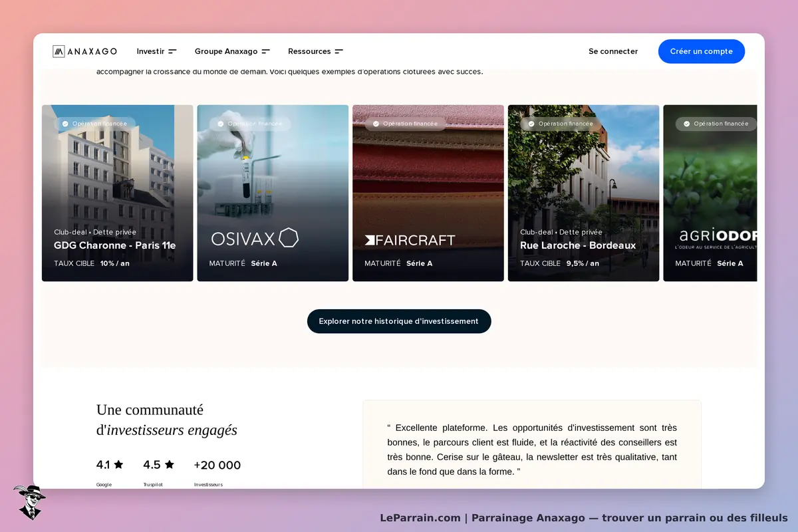Click Osivax 'MATURITÉ Série A' text
The image size is (798, 532).
pos(243,263)
